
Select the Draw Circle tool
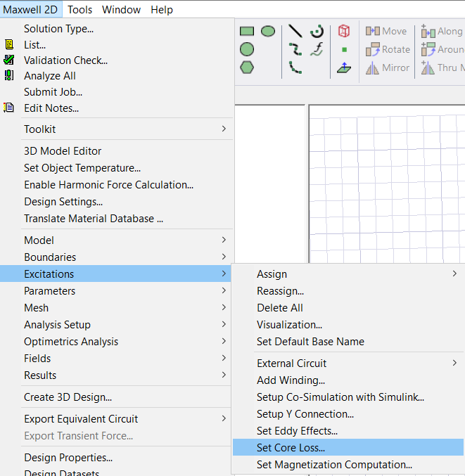pos(246,49)
